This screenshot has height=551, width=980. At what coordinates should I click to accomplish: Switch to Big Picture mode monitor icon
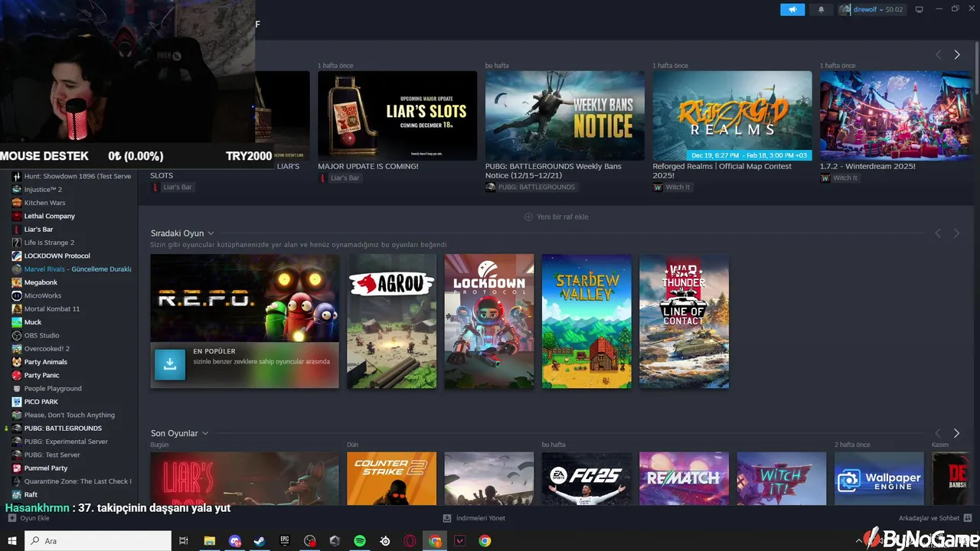(920, 9)
